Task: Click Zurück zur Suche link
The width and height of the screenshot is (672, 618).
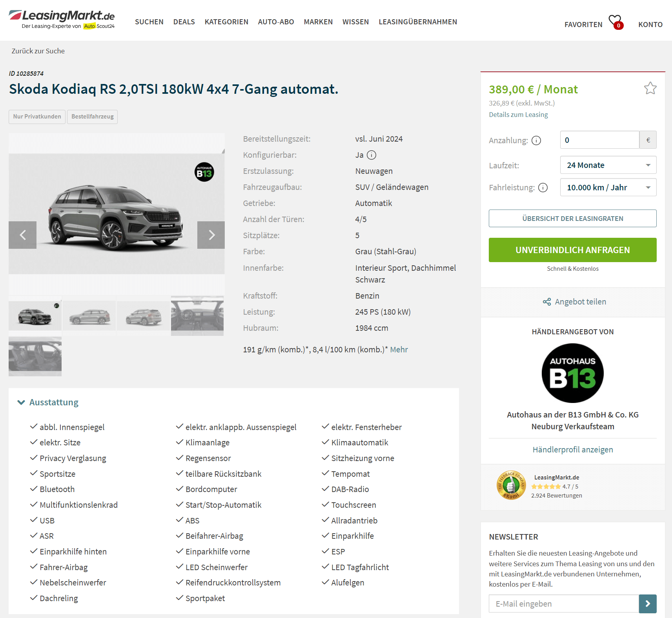Action: (38, 51)
